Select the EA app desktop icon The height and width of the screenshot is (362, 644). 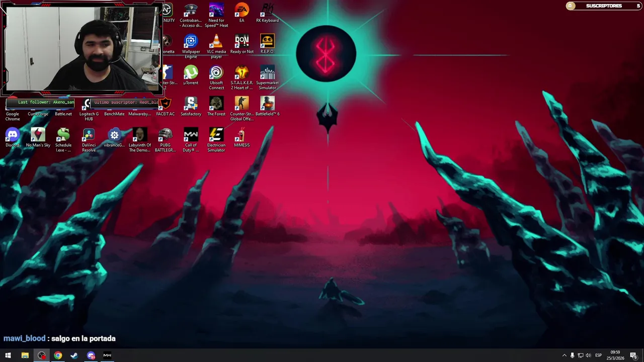(242, 13)
